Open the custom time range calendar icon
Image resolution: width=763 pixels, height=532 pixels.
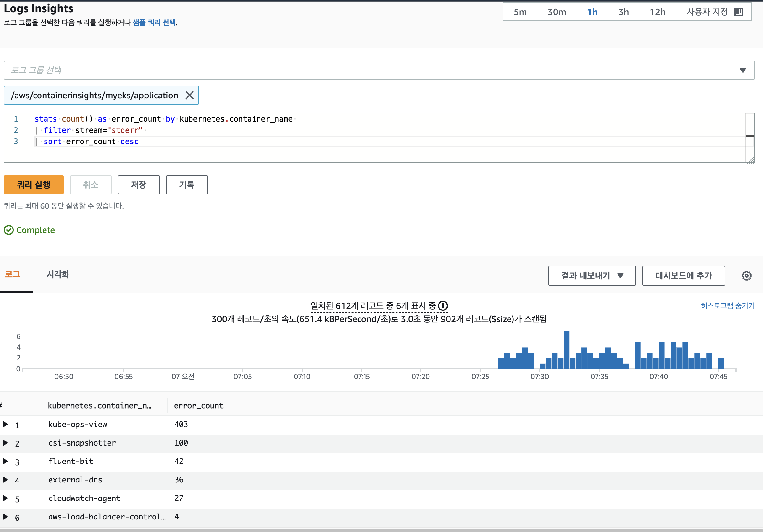(x=739, y=12)
